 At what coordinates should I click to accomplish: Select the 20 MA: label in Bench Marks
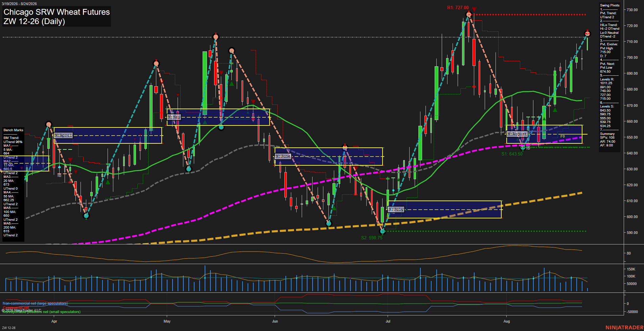pyautogui.click(x=9, y=181)
